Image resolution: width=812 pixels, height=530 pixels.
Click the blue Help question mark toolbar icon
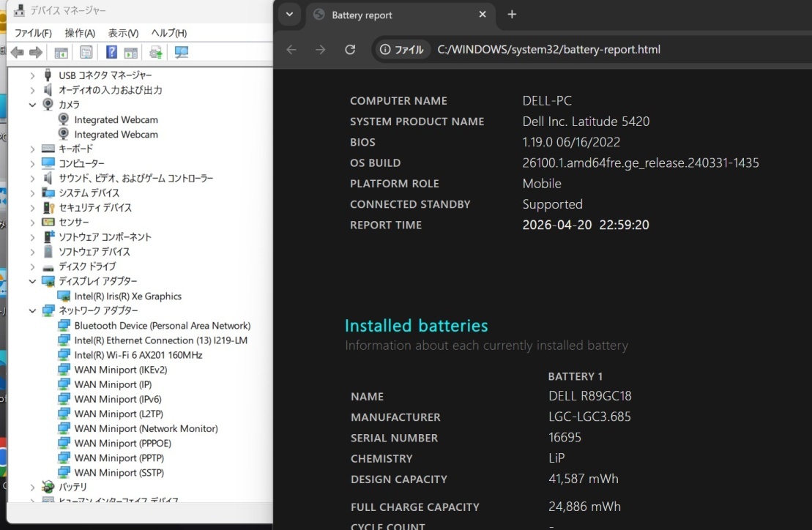click(111, 52)
